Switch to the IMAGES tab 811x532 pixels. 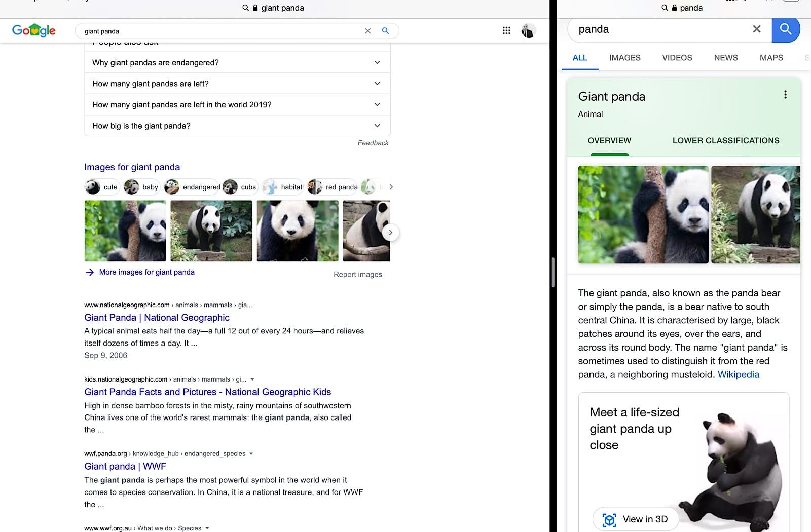(624, 58)
